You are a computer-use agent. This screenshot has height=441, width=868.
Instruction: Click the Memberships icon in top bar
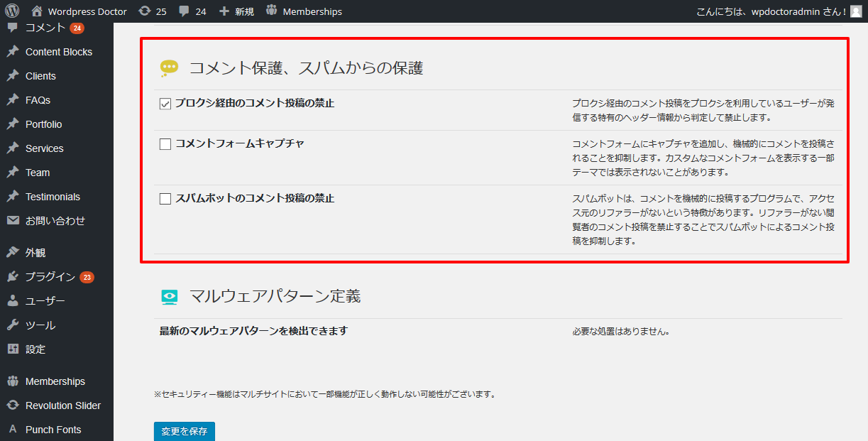pos(272,11)
